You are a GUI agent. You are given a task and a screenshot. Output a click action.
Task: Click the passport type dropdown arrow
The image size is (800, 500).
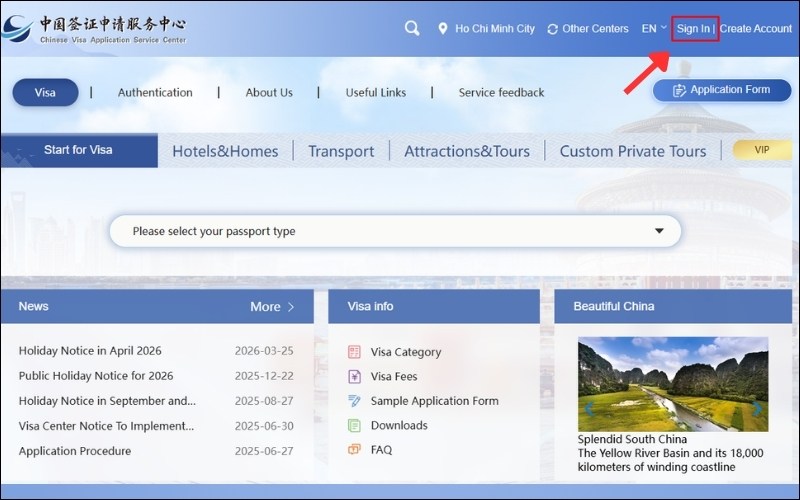659,231
